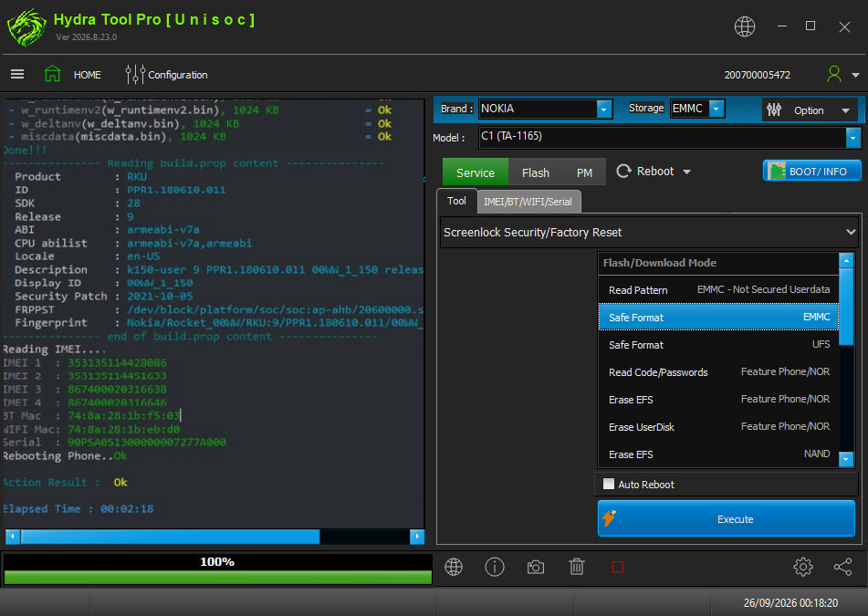
Task: Click log scrollbar right arrow
Action: tap(417, 536)
